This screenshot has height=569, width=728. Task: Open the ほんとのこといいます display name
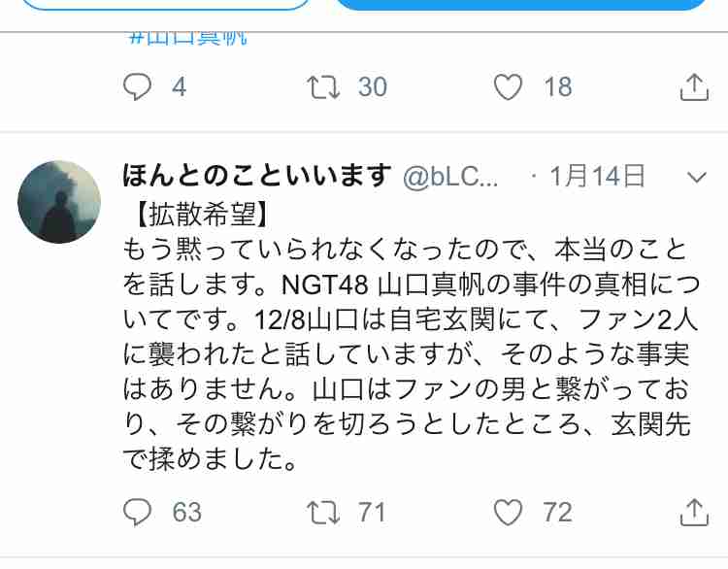coord(257,176)
